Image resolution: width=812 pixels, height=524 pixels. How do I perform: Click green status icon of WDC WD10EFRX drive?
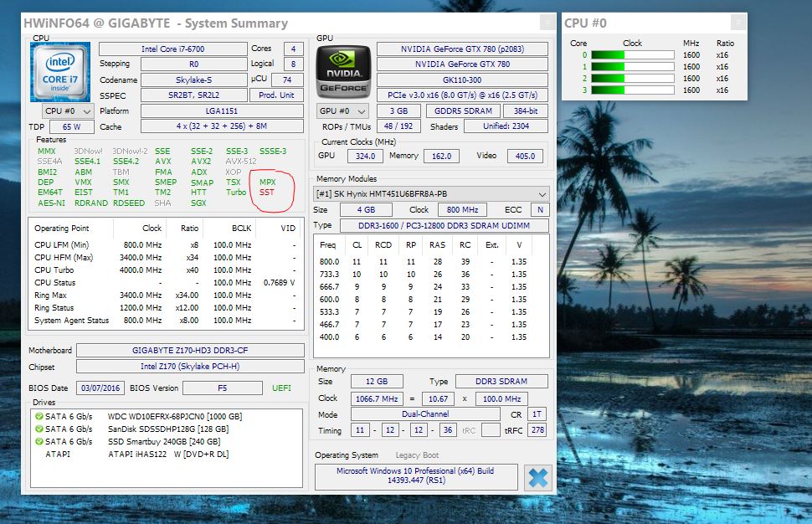pos(39,416)
